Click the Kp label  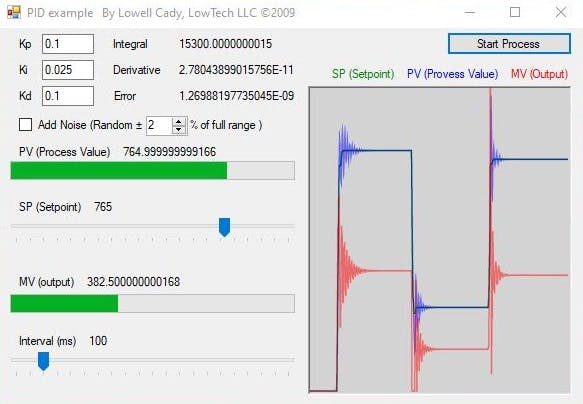tap(25, 44)
